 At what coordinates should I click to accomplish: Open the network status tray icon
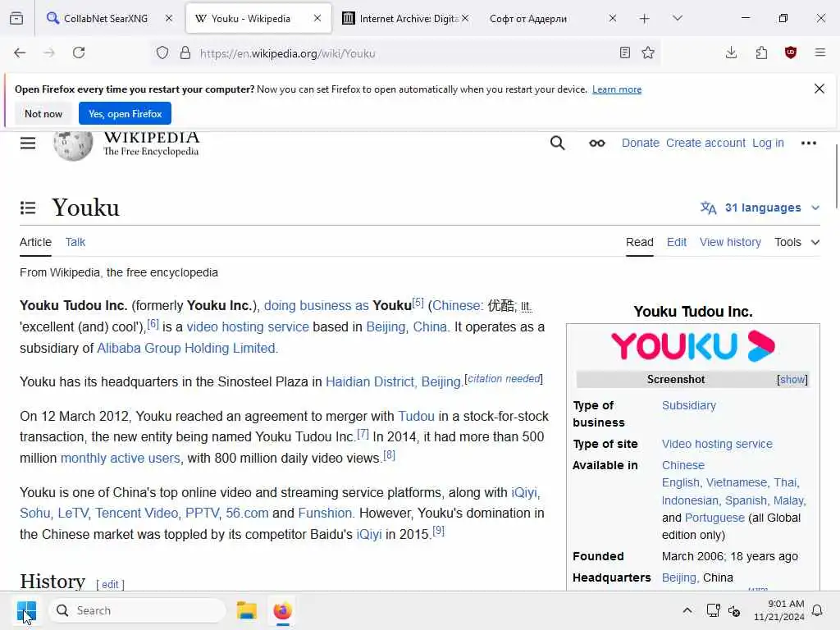[x=713, y=610]
